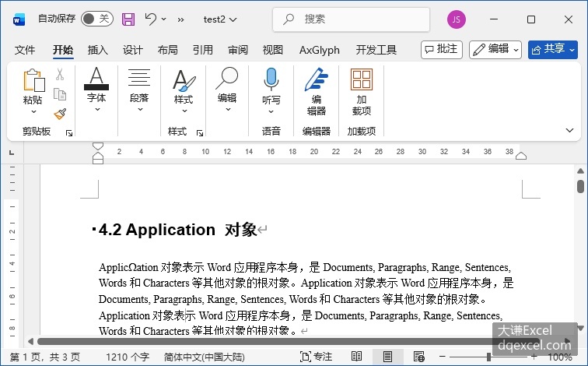Image resolution: width=588 pixels, height=366 pixels.
Task: Open the 段落 paragraph group
Action: click(139, 90)
